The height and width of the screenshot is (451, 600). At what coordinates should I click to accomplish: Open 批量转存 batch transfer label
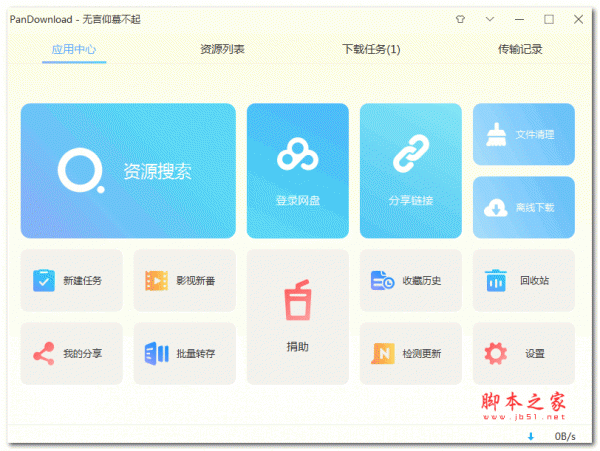(196, 353)
